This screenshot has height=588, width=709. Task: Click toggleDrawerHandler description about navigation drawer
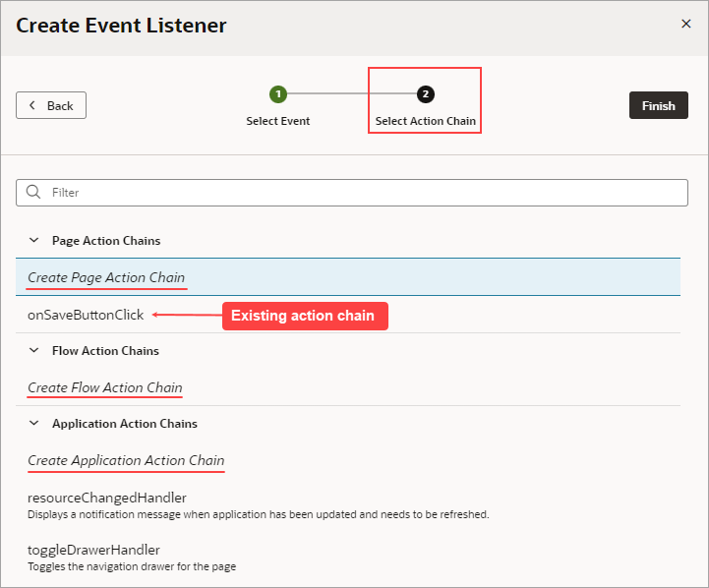tap(132, 566)
